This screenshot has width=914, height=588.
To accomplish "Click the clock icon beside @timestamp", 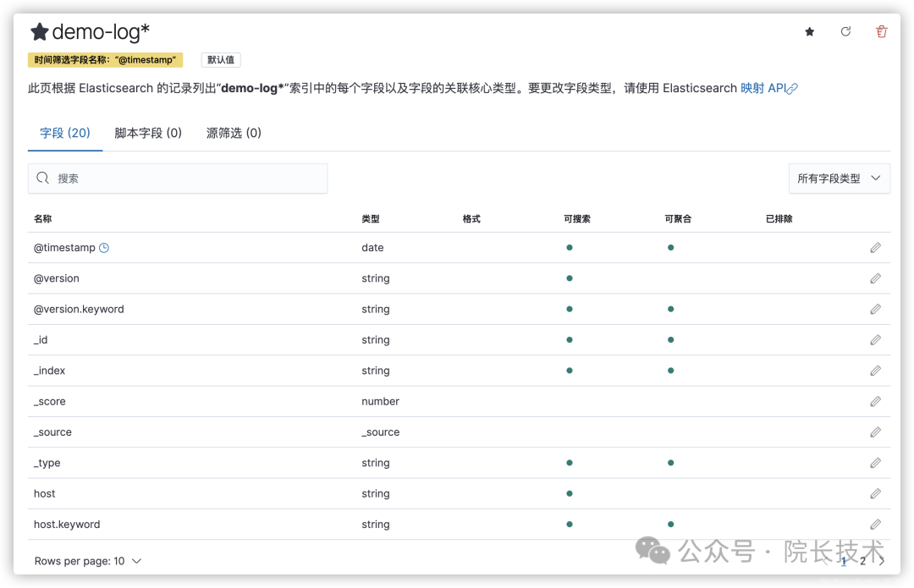I will coord(104,248).
